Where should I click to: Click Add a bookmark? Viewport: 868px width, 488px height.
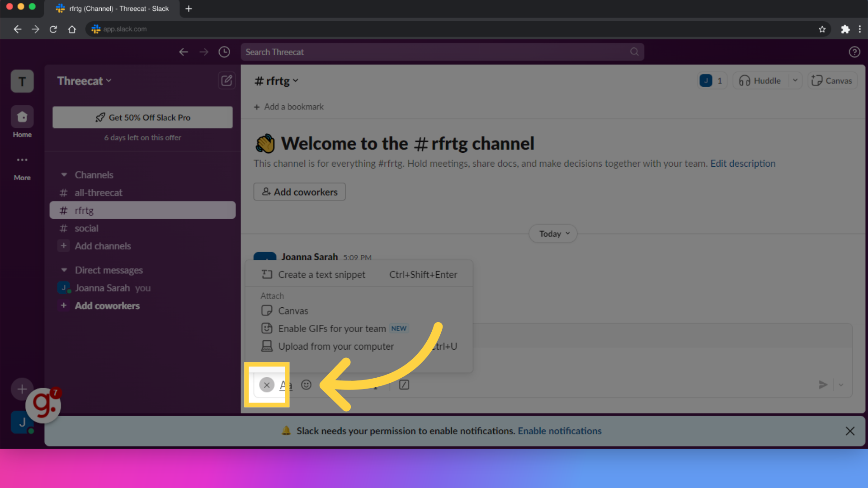coord(288,107)
